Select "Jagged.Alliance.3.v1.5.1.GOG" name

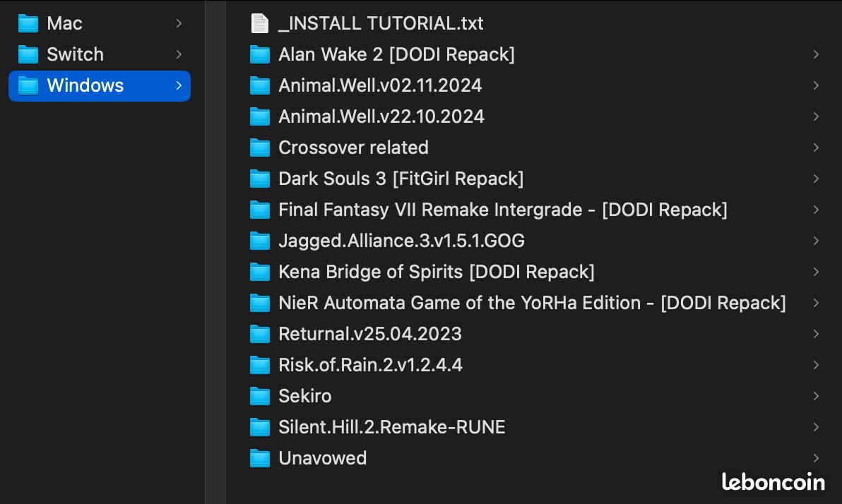click(402, 241)
